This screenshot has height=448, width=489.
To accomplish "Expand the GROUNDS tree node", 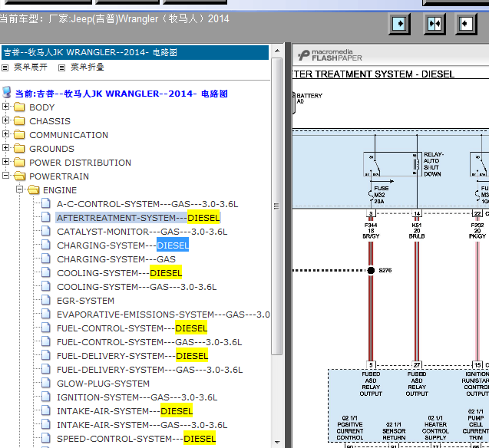I will [x=5, y=148].
